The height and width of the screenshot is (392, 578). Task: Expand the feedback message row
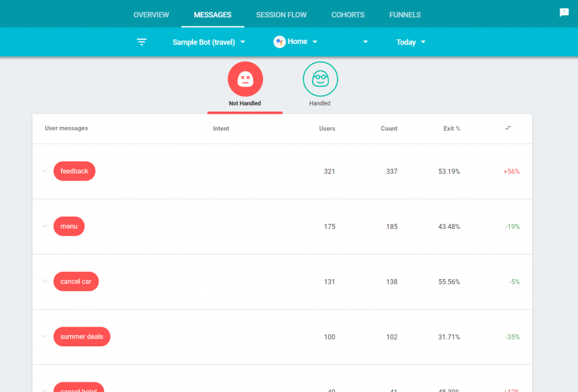45,171
